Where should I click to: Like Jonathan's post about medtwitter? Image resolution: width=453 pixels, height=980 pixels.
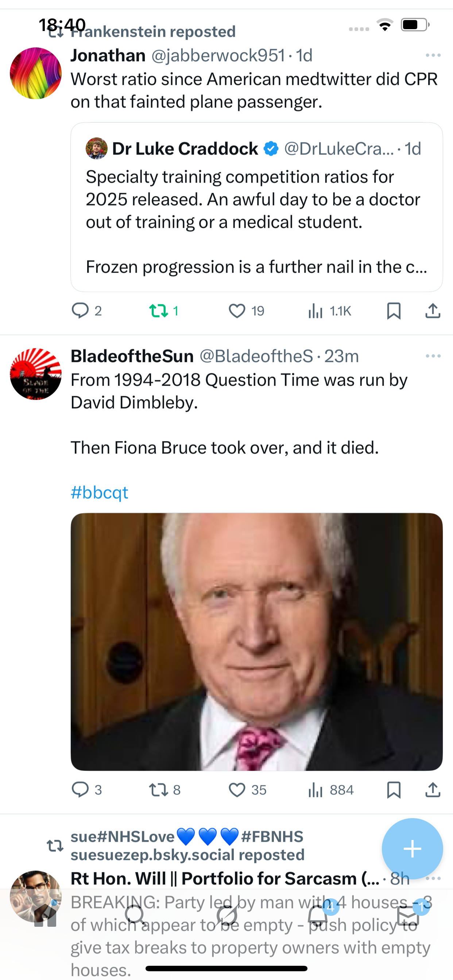pyautogui.click(x=237, y=310)
